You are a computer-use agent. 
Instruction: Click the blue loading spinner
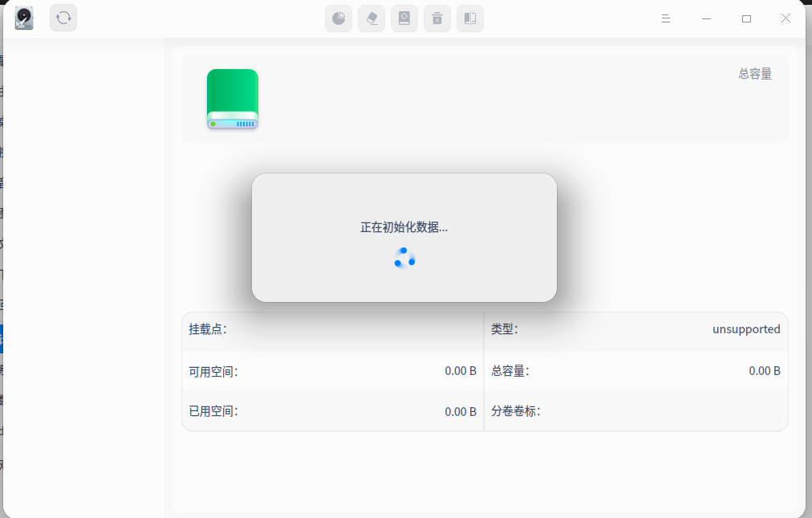pyautogui.click(x=404, y=258)
